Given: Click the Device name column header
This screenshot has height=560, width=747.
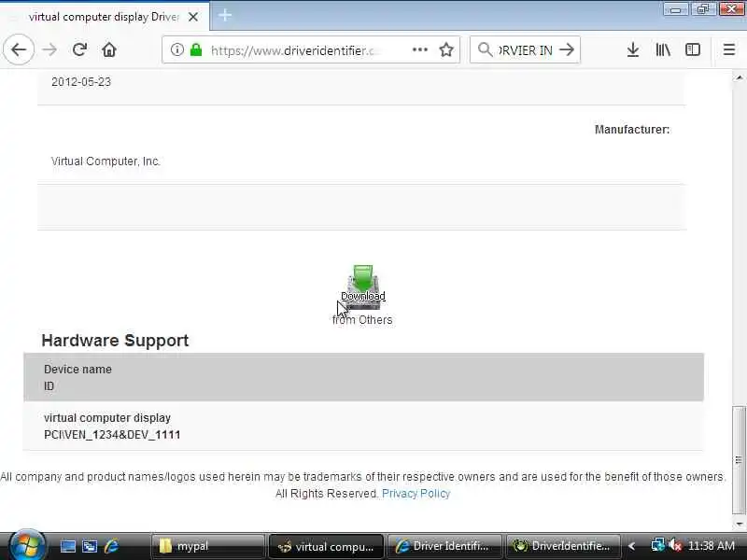Looking at the screenshot, I should coord(78,370).
